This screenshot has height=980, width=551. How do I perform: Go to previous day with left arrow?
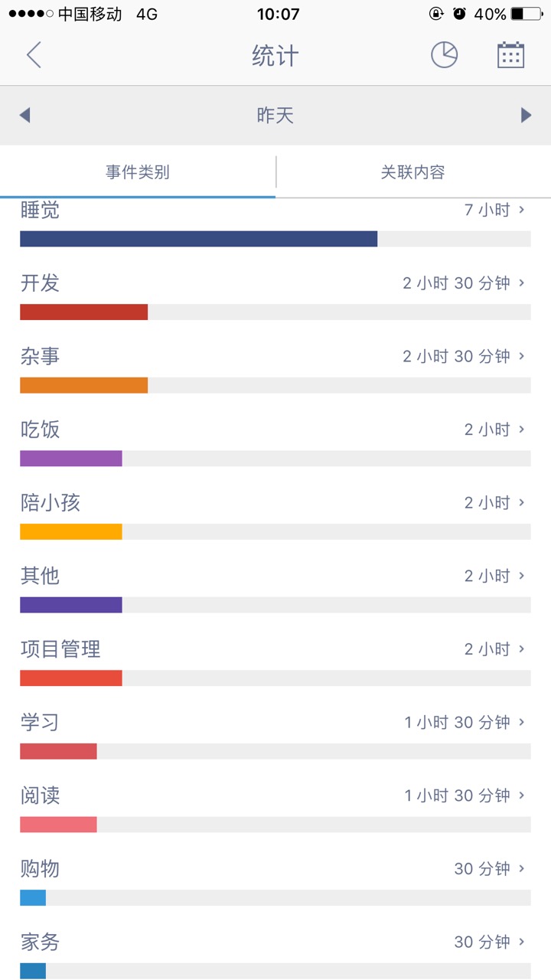tap(24, 116)
